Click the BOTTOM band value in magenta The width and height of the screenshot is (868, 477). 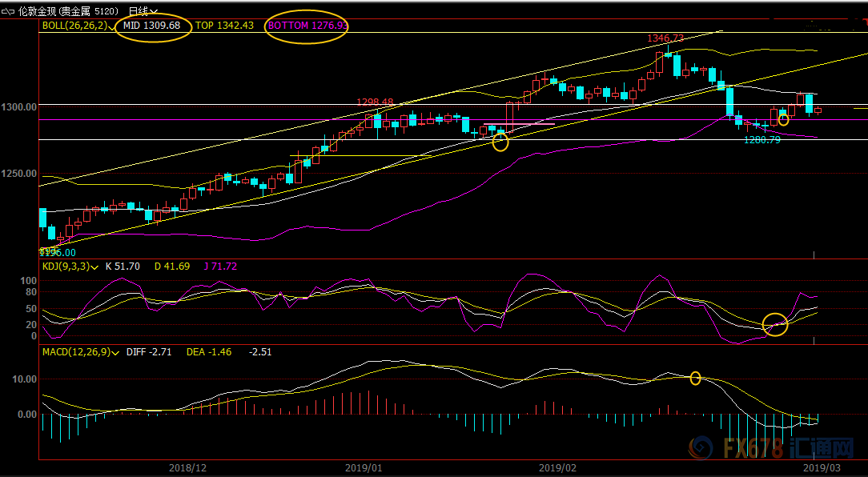[307, 26]
